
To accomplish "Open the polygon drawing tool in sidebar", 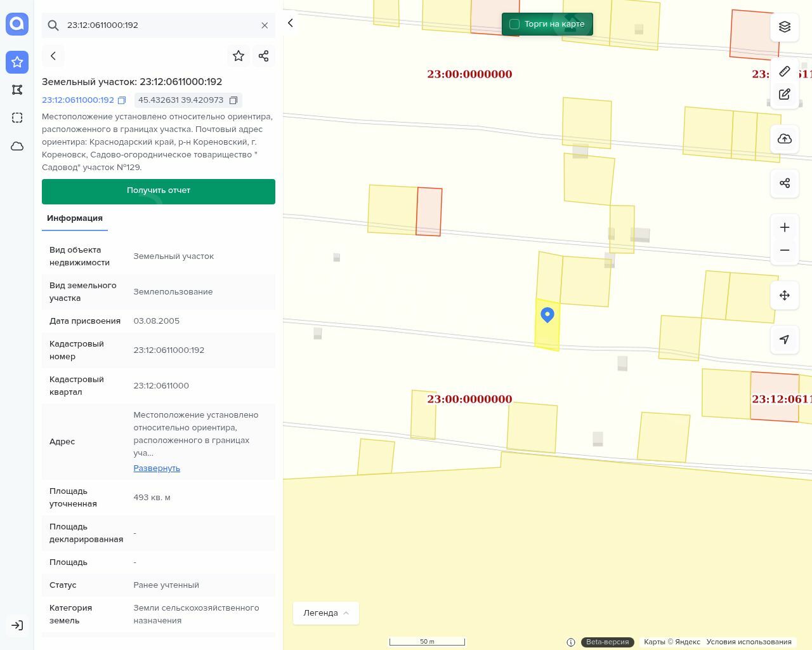I will (x=17, y=90).
